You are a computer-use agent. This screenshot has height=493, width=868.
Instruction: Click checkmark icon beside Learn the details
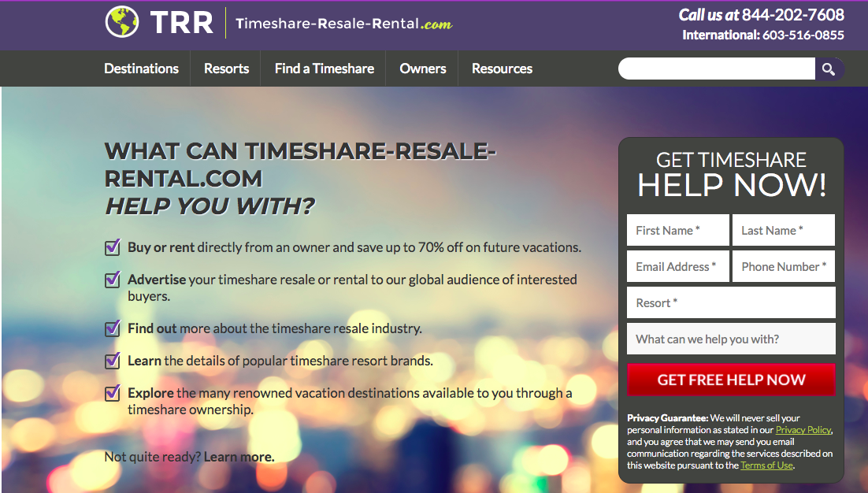tap(113, 361)
